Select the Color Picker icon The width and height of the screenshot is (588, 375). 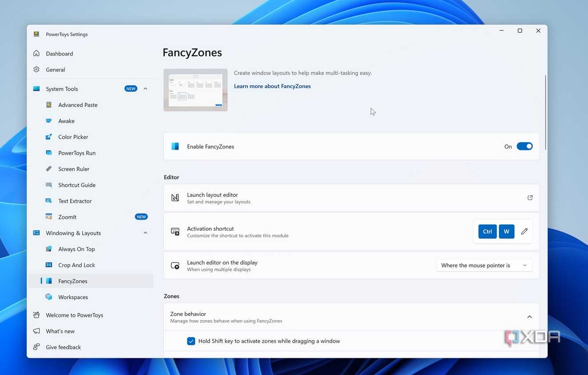(49, 137)
